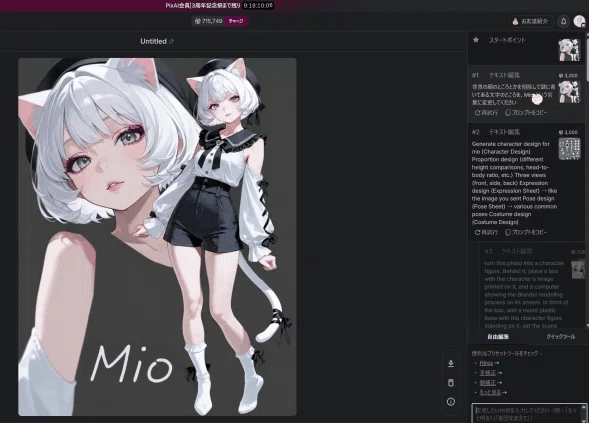Click the もっと見る link
Viewport: 589px width, 423px height.
490,392
